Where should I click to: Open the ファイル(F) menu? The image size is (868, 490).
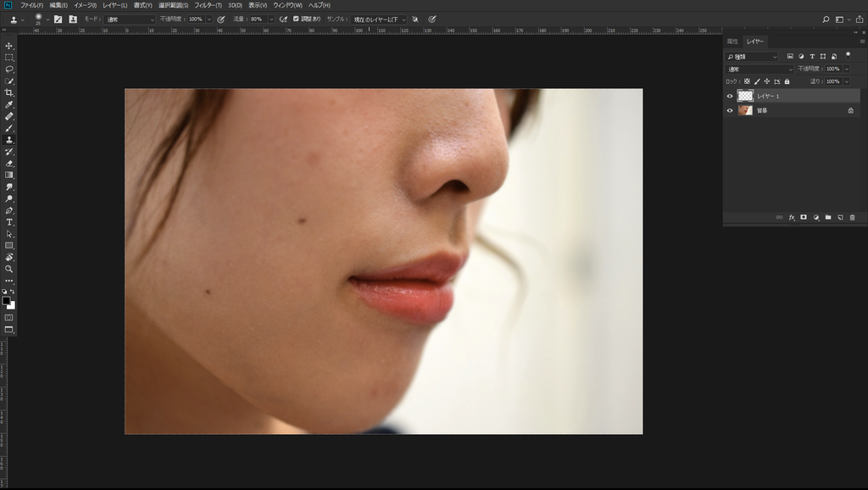(32, 5)
